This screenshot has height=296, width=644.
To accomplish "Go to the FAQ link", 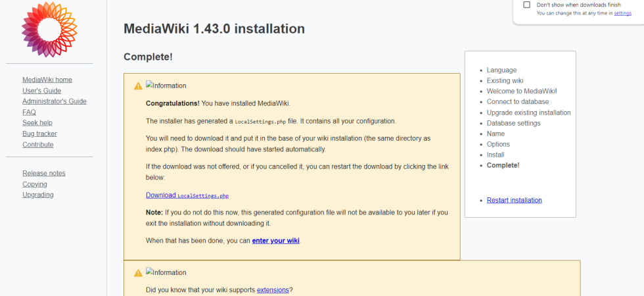I will click(x=29, y=112).
